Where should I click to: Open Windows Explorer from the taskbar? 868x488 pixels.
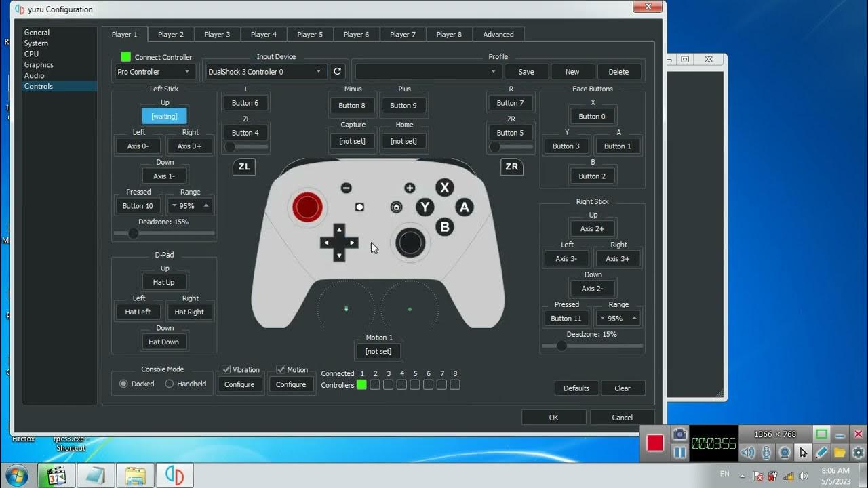(135, 476)
